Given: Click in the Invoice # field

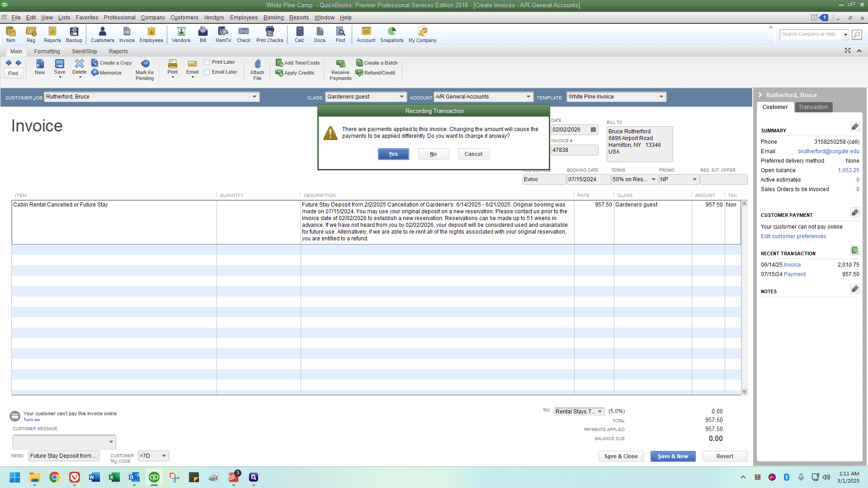Looking at the screenshot, I should [575, 150].
